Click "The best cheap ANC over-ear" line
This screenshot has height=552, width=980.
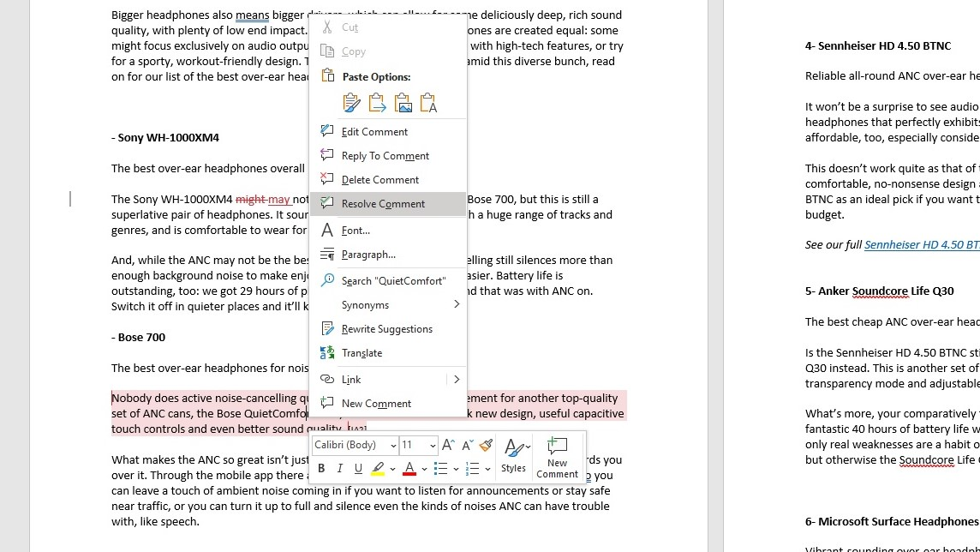click(x=893, y=322)
